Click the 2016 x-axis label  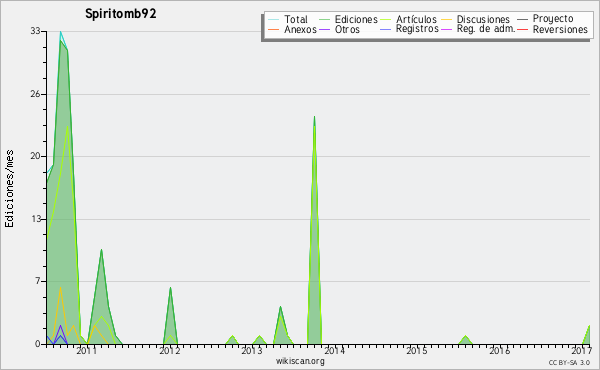pos(499,350)
